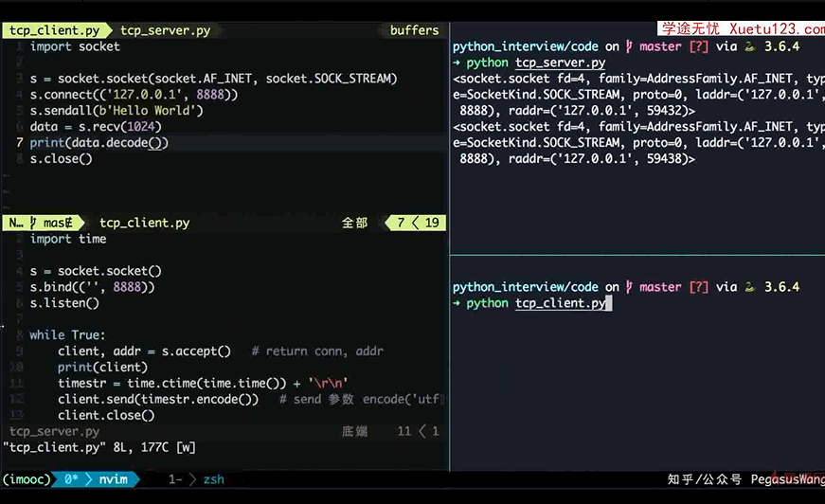Click the git branch icon in vim statusline
Viewport: 825px width, 504px height.
click(33, 223)
